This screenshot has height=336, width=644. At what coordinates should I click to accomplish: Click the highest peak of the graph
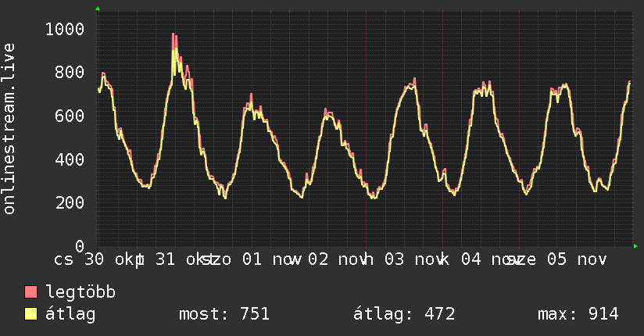point(174,35)
